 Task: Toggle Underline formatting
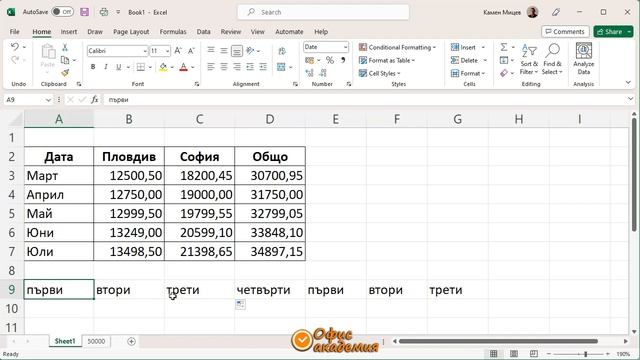pos(118,67)
